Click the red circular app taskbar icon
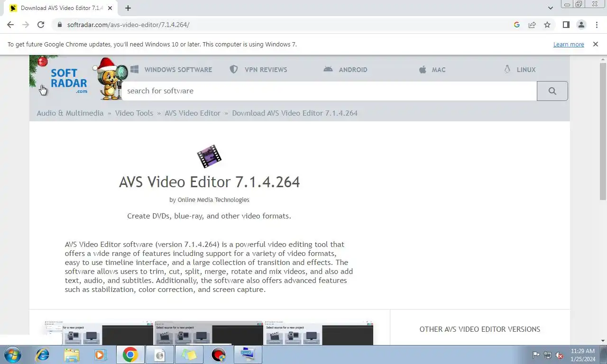Image resolution: width=607 pixels, height=364 pixels. click(x=218, y=355)
